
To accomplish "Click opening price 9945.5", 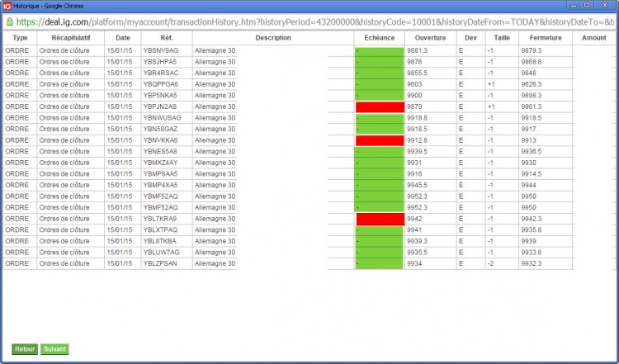I will coord(417,185).
